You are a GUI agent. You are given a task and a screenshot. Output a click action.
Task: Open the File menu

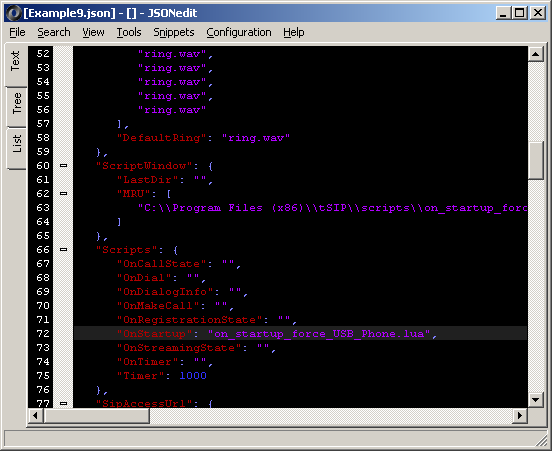tap(17, 32)
